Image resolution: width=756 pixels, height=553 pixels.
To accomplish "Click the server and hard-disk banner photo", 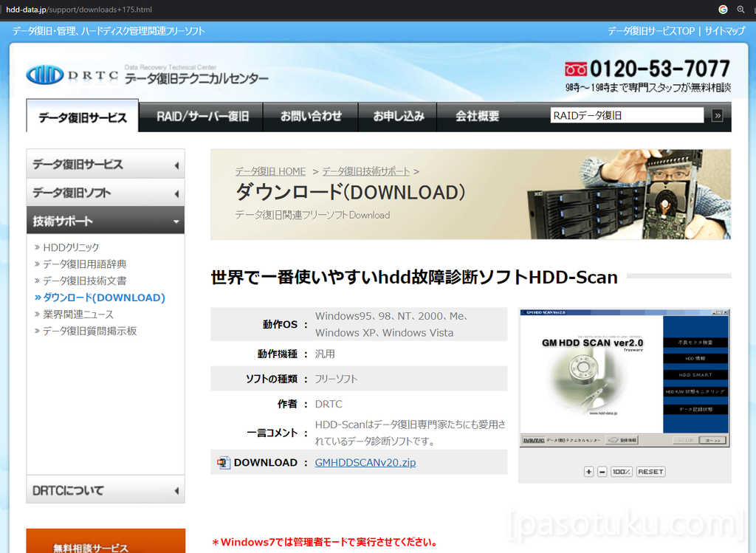I will pos(629,194).
